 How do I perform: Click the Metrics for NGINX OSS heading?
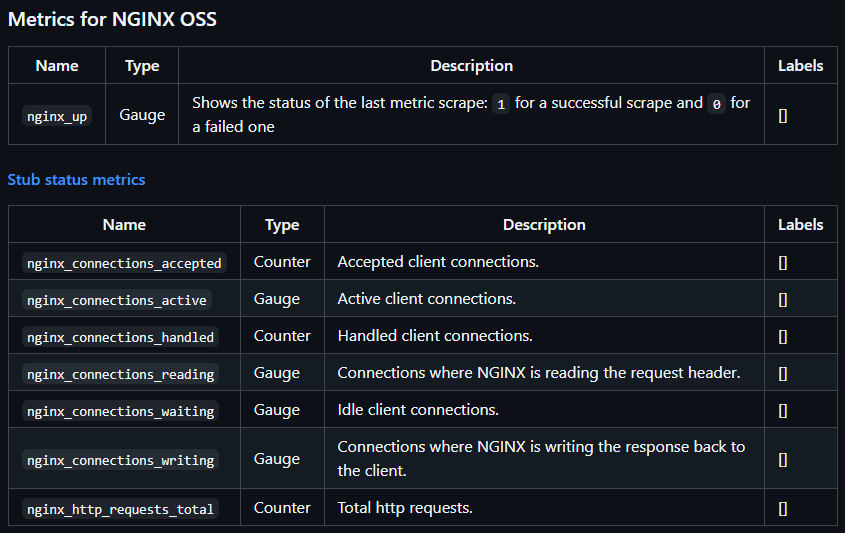tap(112, 19)
